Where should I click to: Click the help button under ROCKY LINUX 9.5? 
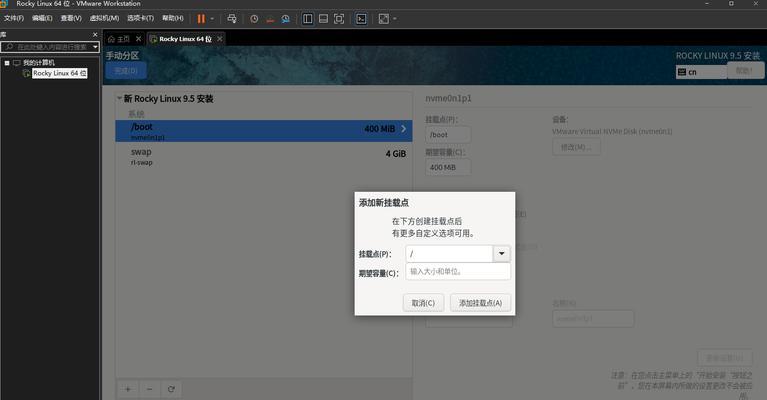click(745, 71)
